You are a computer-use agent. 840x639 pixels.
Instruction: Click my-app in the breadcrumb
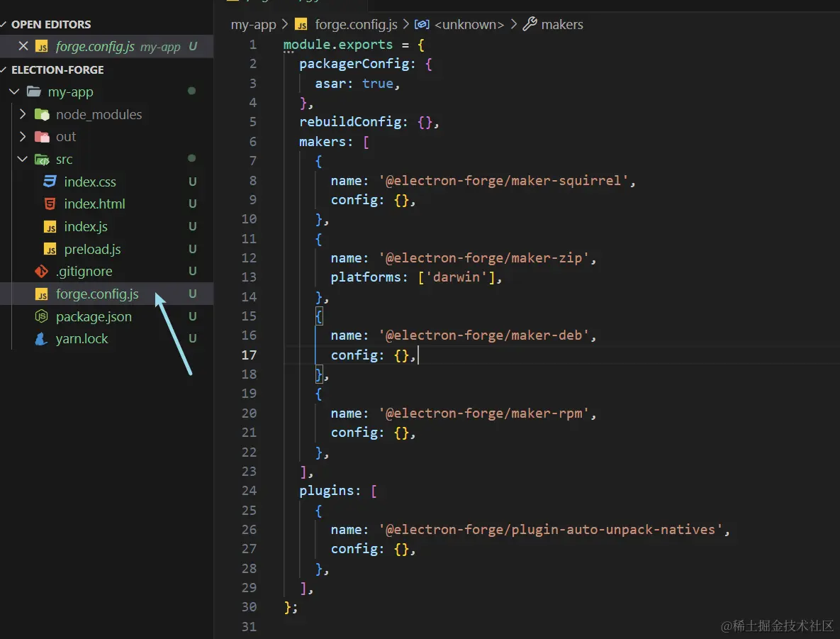point(253,25)
